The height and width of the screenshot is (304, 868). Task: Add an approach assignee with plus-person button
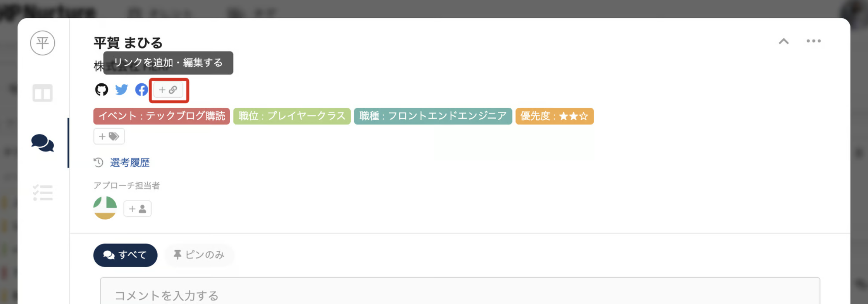tap(137, 209)
